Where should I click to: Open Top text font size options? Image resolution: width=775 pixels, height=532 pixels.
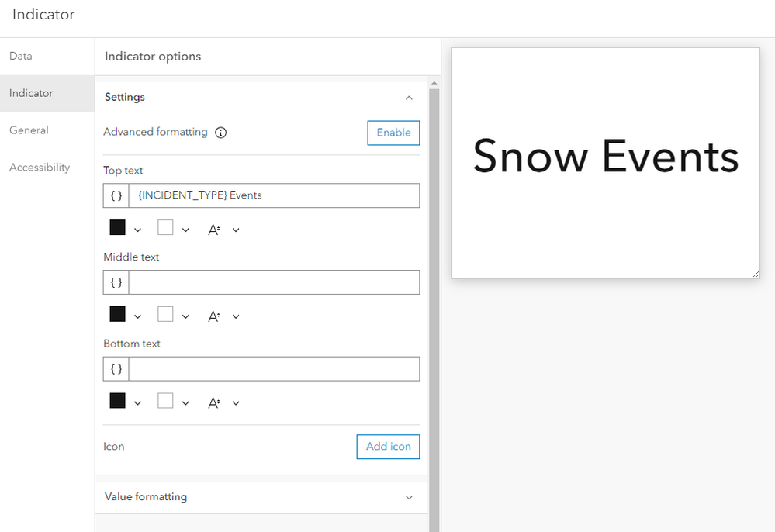point(223,230)
